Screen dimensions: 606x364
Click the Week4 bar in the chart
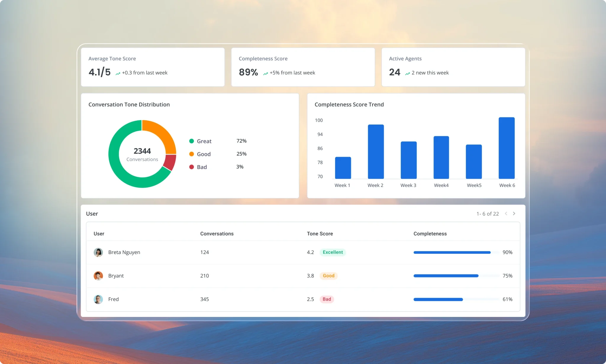click(441, 157)
